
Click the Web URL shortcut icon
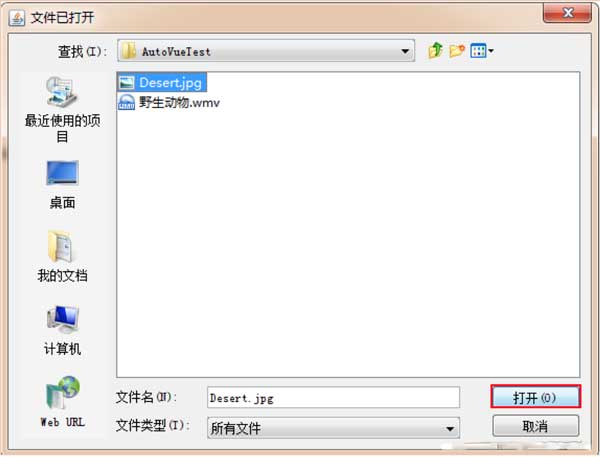[x=62, y=402]
